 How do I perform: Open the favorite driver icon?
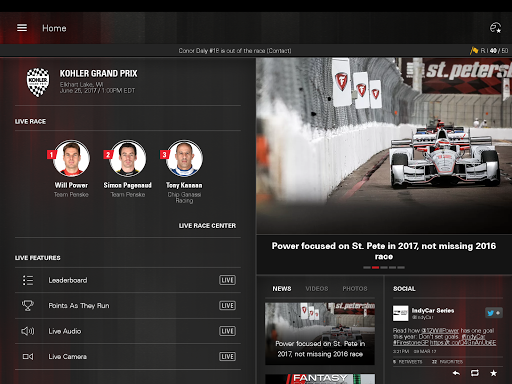pyautogui.click(x=495, y=28)
